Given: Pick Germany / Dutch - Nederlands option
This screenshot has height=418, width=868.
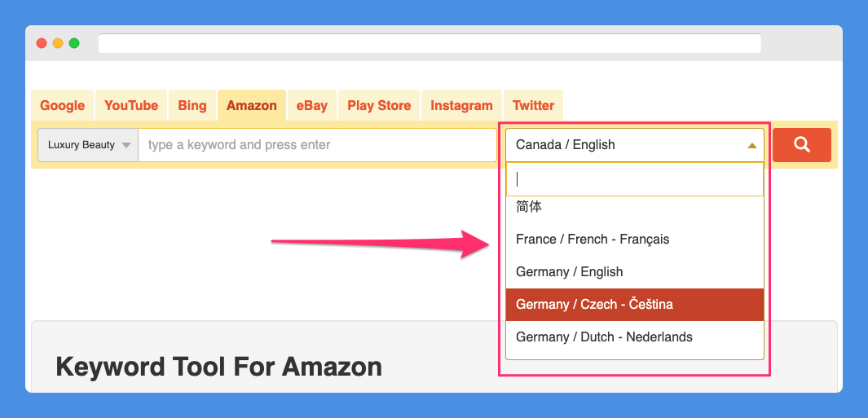Looking at the screenshot, I should point(635,337).
